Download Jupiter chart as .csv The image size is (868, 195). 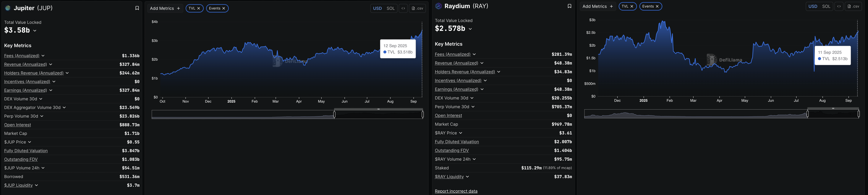[x=418, y=8]
